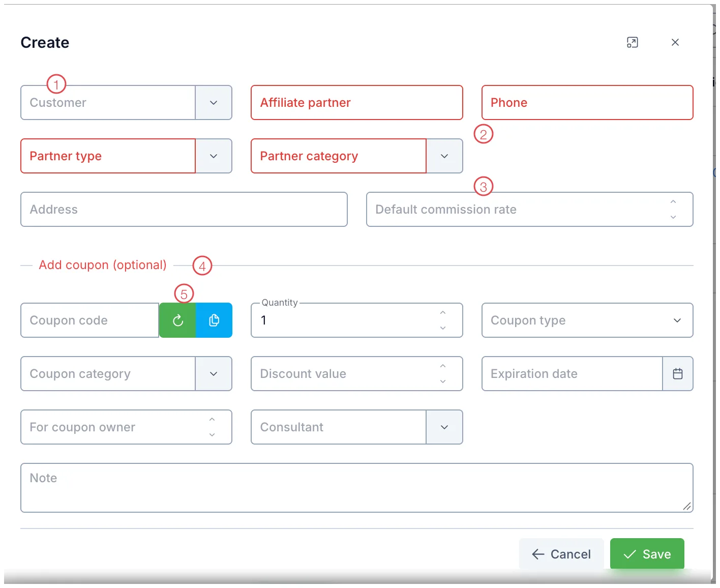
Task: Open the Expiration date calendar icon
Action: click(x=678, y=374)
